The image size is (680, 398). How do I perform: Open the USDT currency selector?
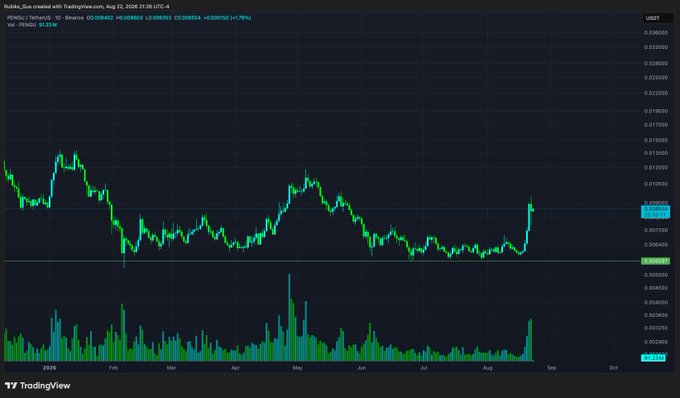657,18
